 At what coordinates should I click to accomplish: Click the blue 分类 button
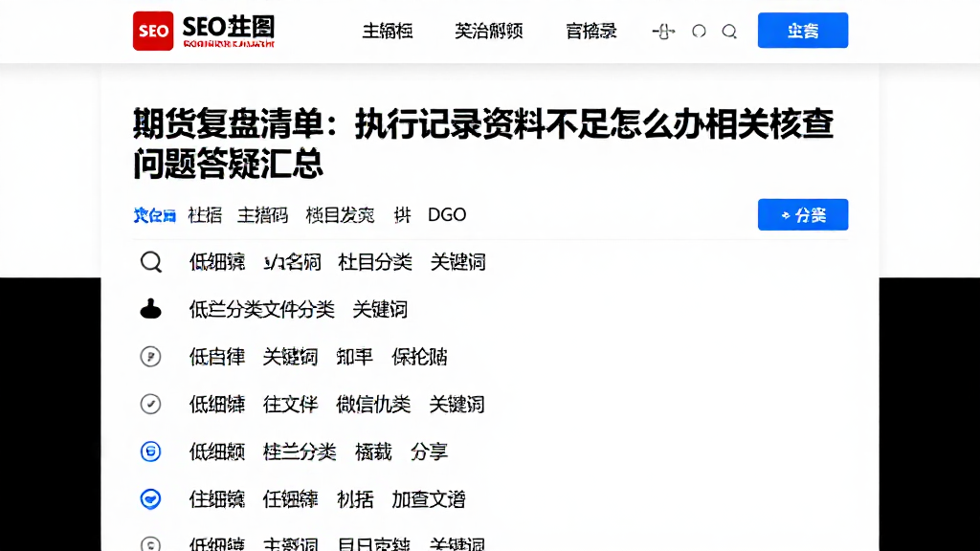pyautogui.click(x=803, y=214)
